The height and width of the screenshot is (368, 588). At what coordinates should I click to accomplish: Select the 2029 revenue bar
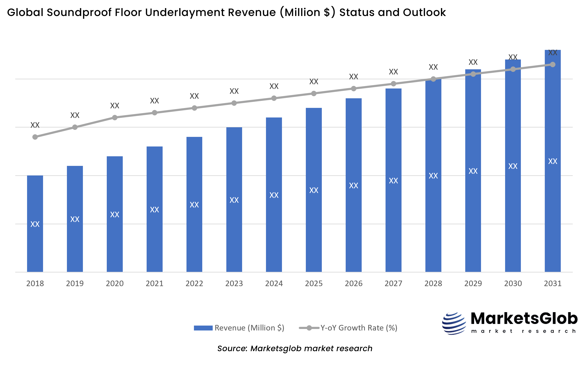coord(473,171)
